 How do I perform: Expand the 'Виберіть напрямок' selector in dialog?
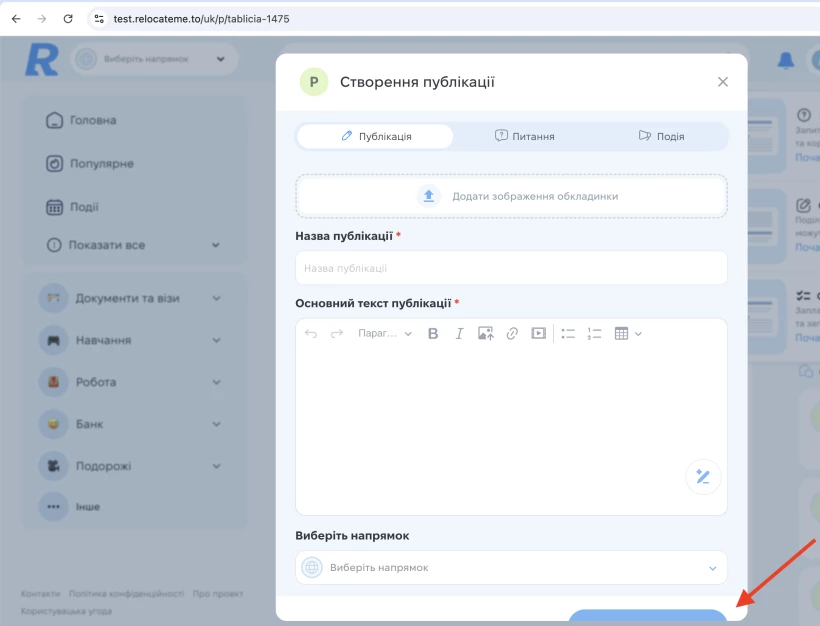pos(511,568)
